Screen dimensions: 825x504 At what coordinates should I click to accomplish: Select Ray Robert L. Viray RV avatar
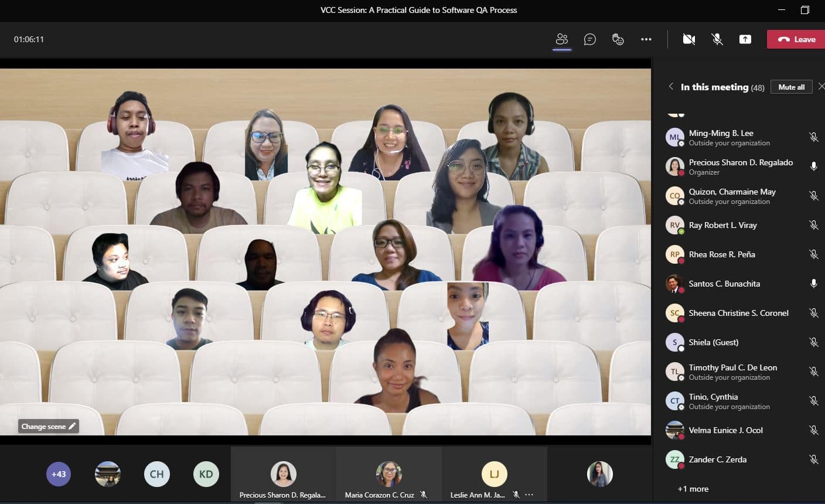(x=675, y=225)
